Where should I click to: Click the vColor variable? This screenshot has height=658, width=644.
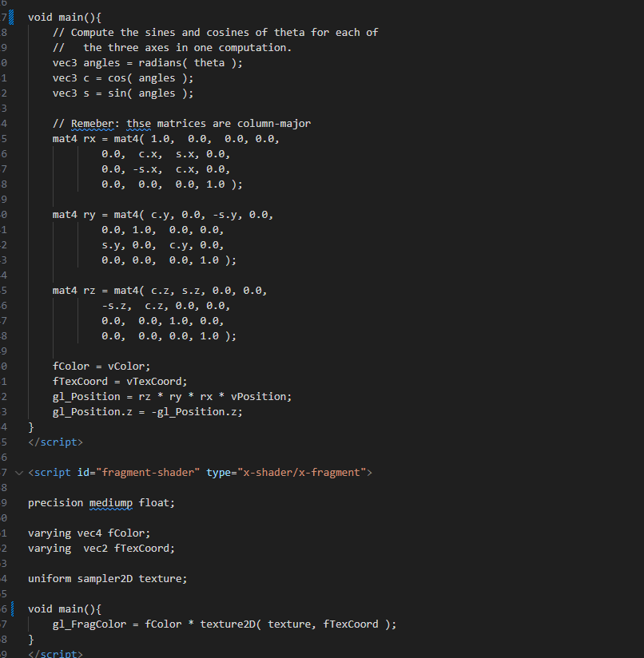click(129, 367)
